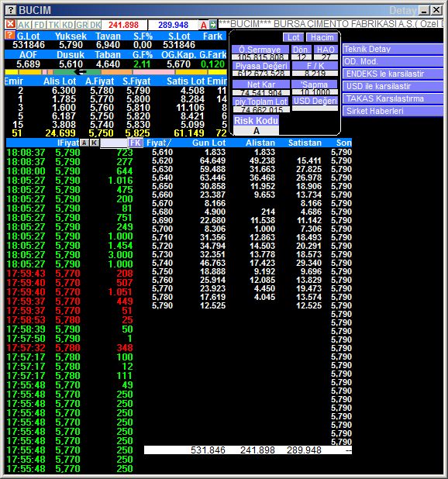
Task: Open the orange question mark help icon
Action: (x=10, y=35)
